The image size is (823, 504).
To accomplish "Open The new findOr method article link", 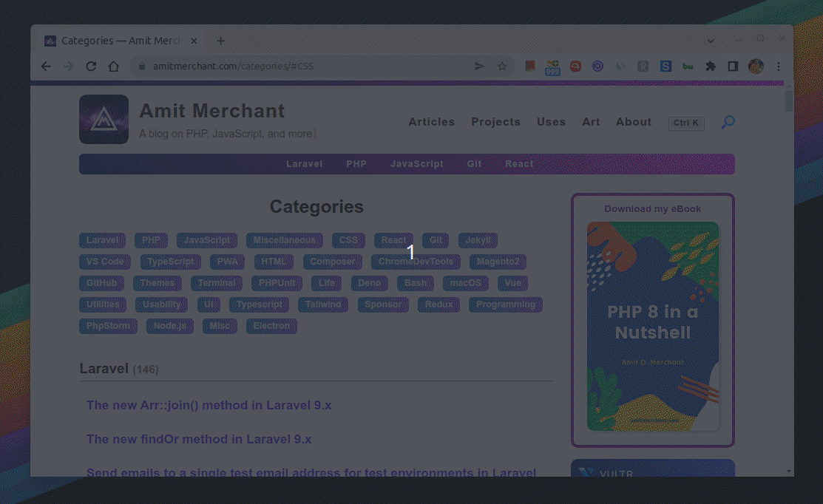I will click(199, 440).
